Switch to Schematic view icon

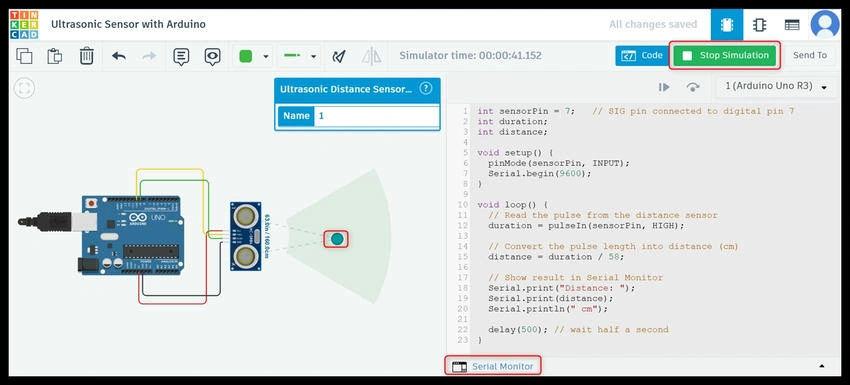(759, 25)
